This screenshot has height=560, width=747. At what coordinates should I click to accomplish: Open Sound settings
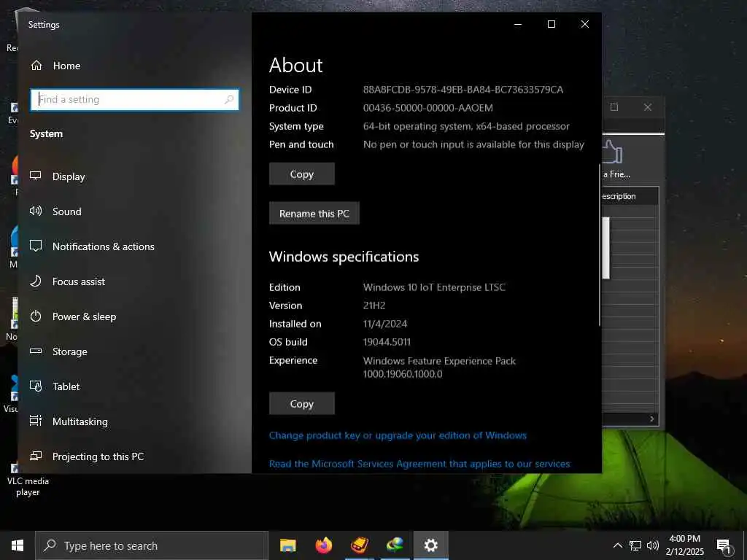pyautogui.click(x=66, y=211)
